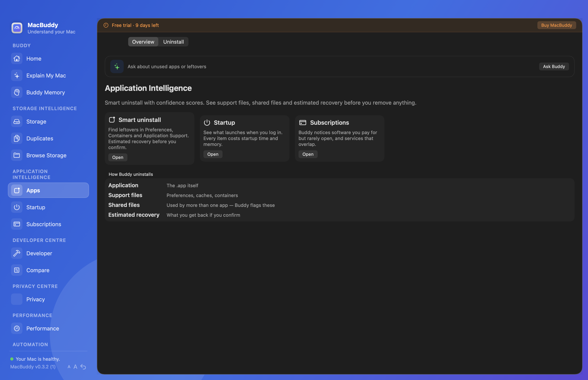Open the Developer hammer icon
The width and height of the screenshot is (588, 380).
[x=17, y=253]
